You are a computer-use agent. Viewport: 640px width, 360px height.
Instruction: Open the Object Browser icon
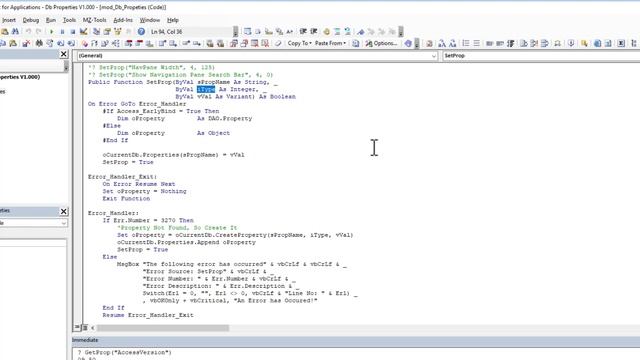pyautogui.click(x=118, y=31)
